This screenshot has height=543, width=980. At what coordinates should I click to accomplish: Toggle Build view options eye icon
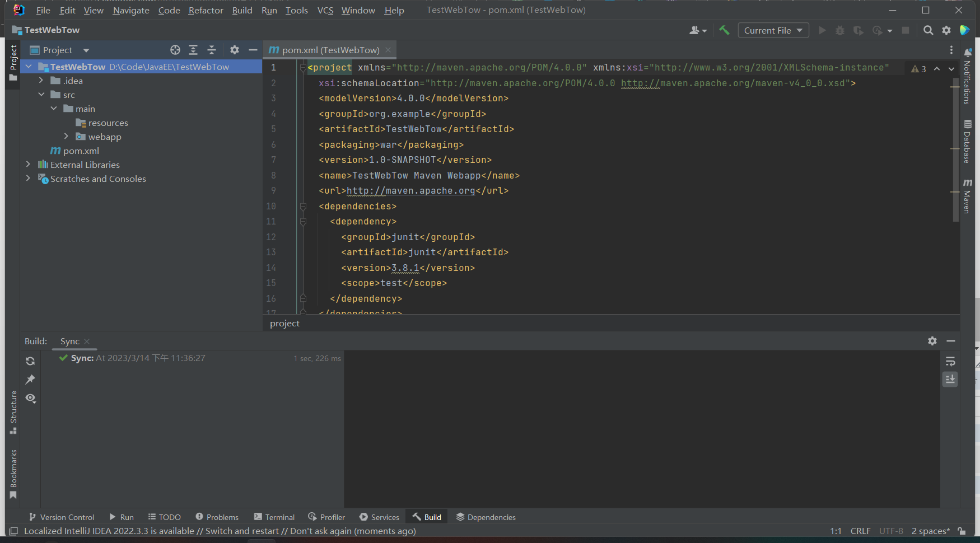[x=30, y=398]
